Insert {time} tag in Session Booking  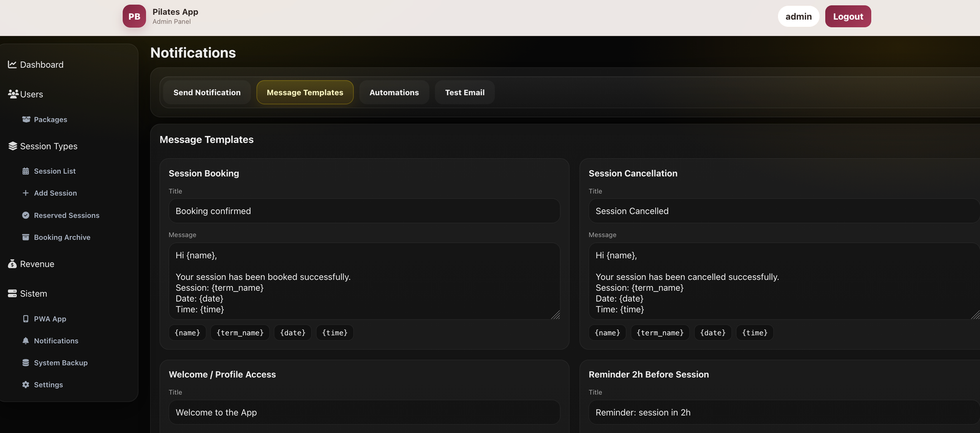pos(335,333)
